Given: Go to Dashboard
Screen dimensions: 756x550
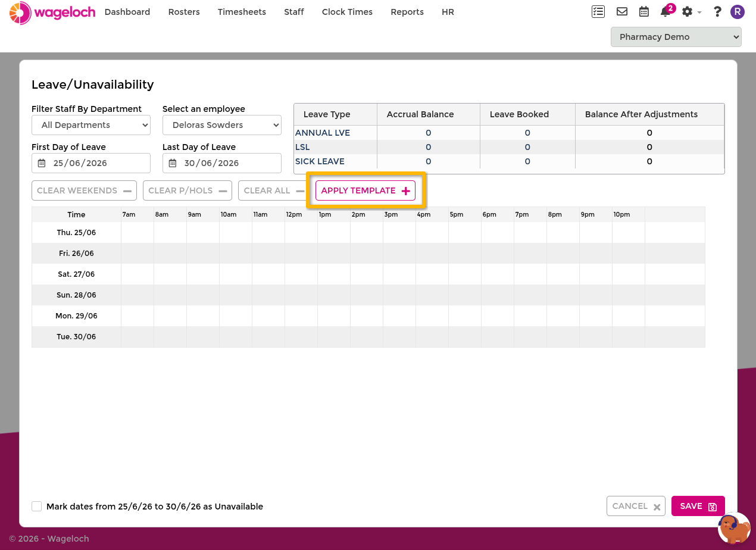Looking at the screenshot, I should coord(127,12).
